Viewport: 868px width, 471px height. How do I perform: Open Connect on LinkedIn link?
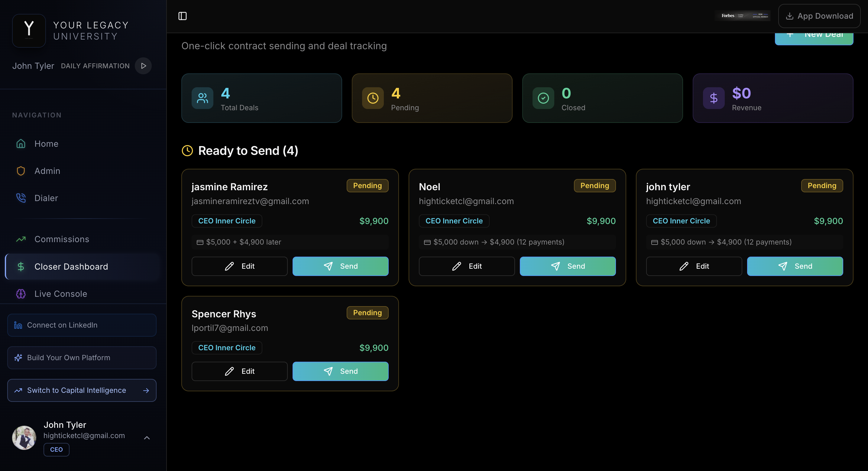(82, 325)
